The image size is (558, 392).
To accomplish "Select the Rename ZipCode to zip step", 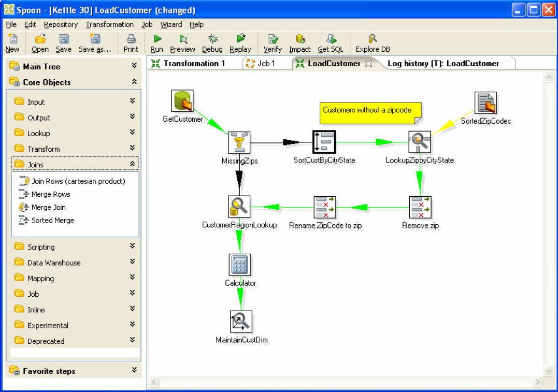I will click(x=325, y=207).
